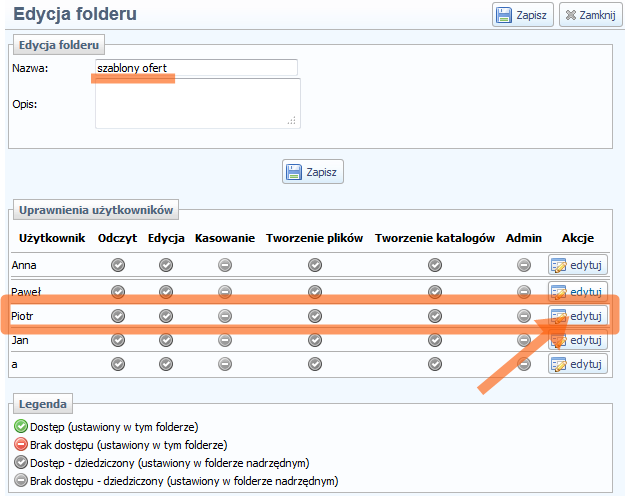Click Paweł's Edycja permission icon
Screen dimensions: 625x496
tap(166, 292)
